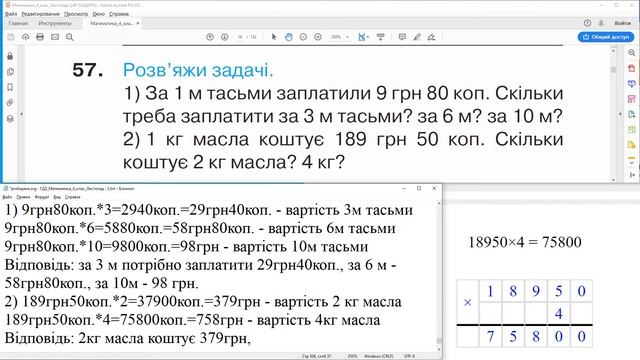Add a comment with the note icon

(402, 37)
